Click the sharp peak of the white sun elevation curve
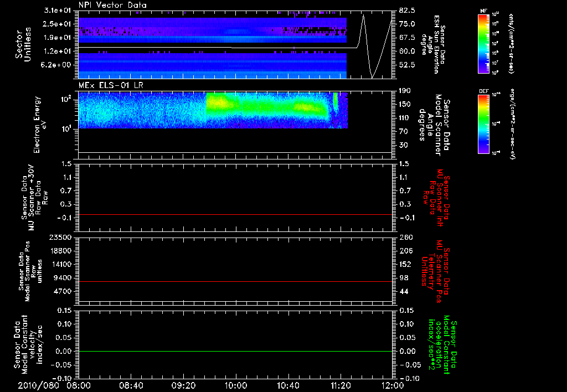The width and height of the screenshot is (567, 392). point(363,15)
